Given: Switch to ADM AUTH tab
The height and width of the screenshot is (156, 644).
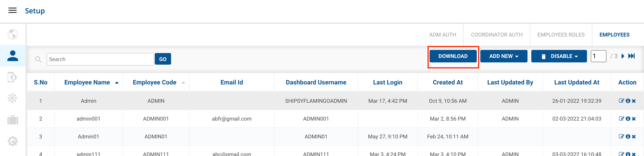Looking at the screenshot, I should (443, 35).
